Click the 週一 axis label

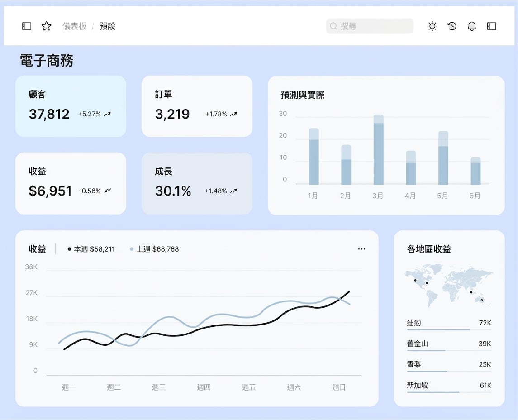69,387
